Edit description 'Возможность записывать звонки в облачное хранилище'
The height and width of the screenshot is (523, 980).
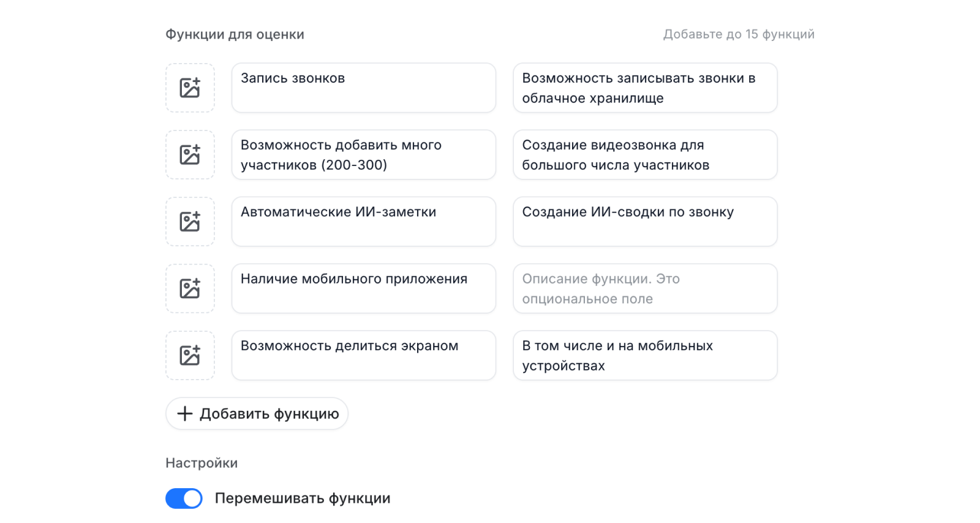645,88
